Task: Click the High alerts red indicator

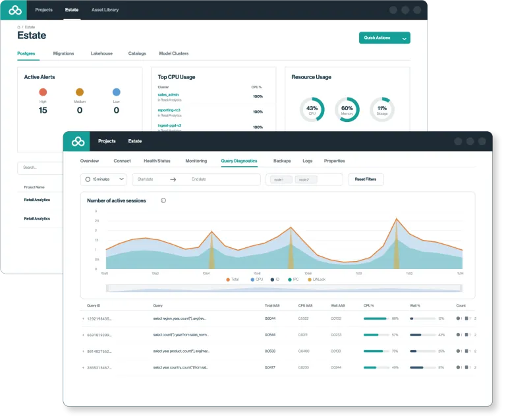Action: 43,92
